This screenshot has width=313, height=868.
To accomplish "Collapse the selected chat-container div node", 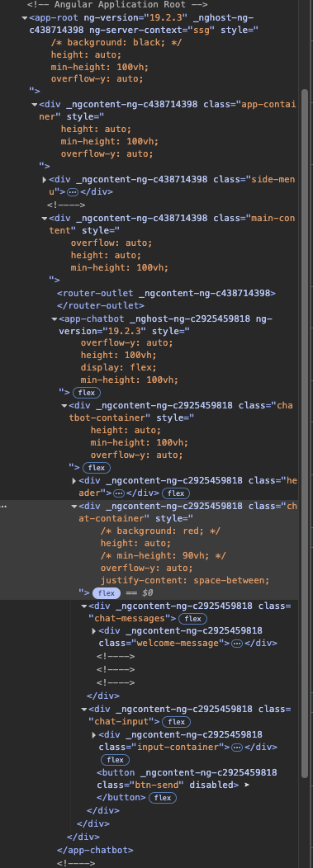I will point(74,506).
